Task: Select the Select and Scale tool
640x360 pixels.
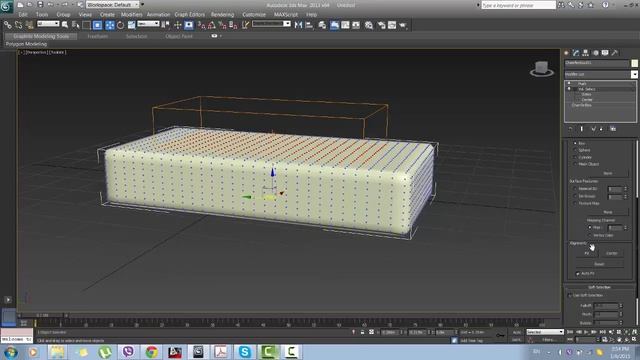Action: pyautogui.click(x=131, y=25)
